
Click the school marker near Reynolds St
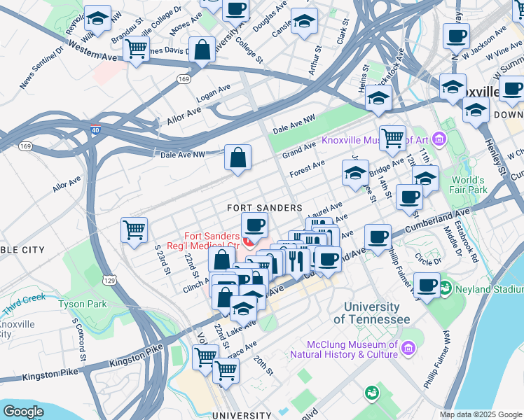pos(97,20)
